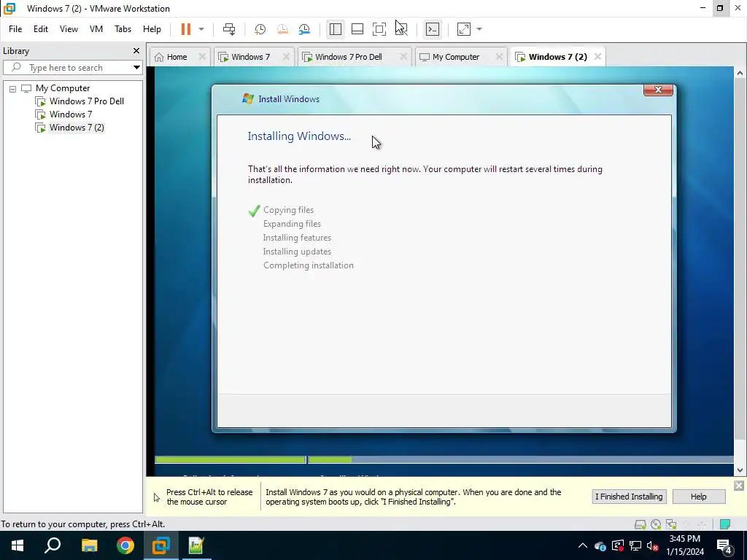Select My Computer in the Library tree
The height and width of the screenshot is (560, 747).
coord(63,88)
